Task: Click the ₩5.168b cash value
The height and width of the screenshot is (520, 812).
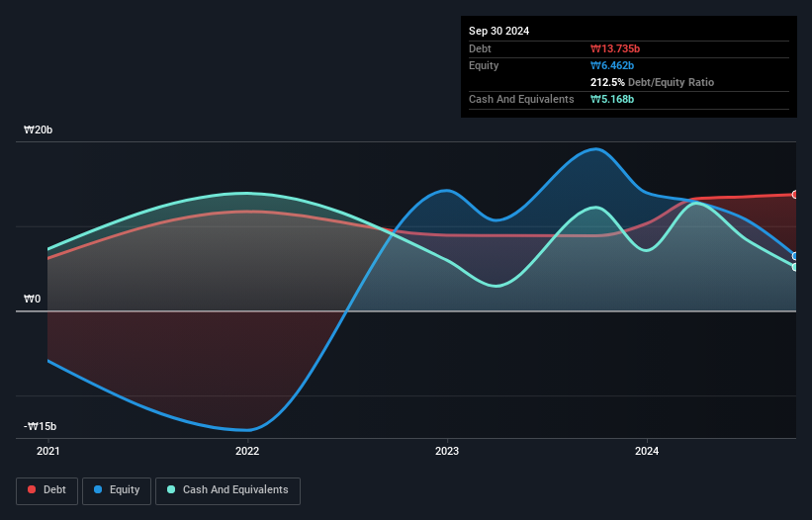Action: click(x=612, y=99)
